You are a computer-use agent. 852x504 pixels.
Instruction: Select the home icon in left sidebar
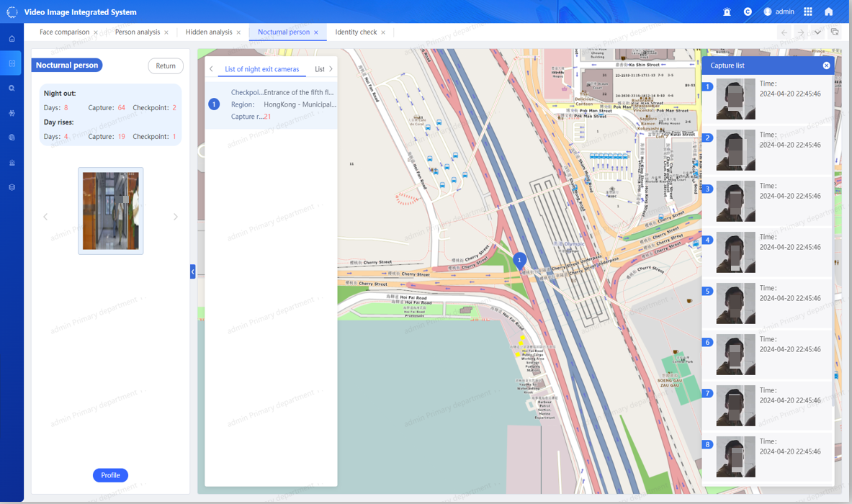click(12, 39)
